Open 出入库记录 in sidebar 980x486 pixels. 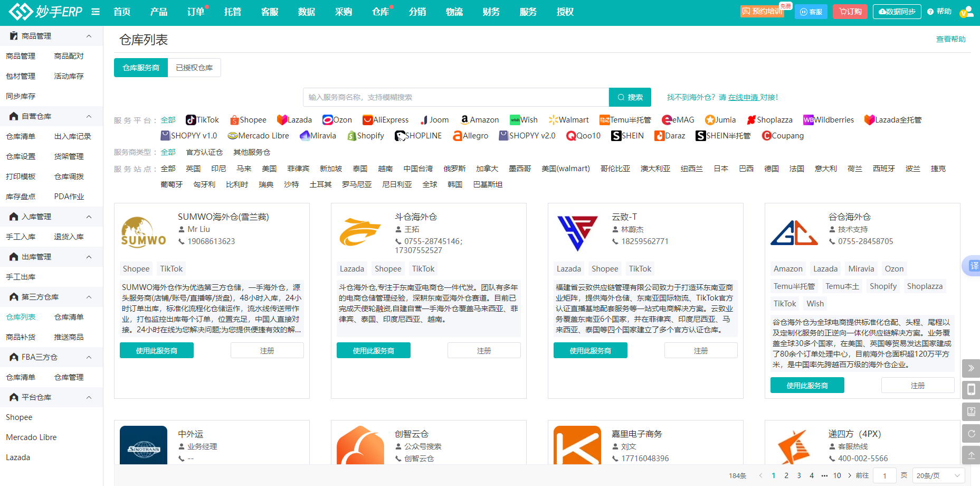click(73, 136)
